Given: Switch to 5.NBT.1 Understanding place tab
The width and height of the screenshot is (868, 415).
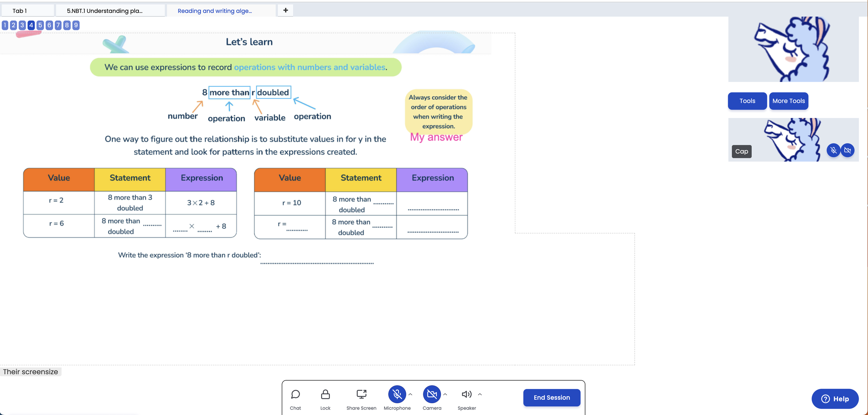Looking at the screenshot, I should pos(105,11).
